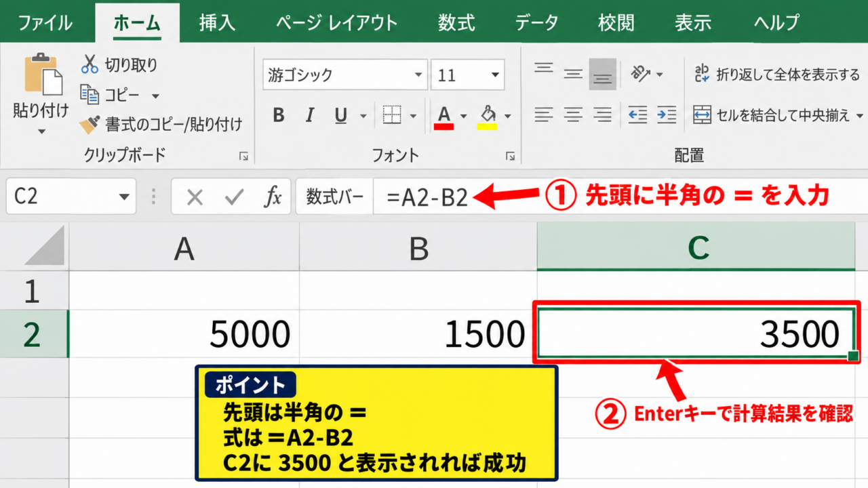The height and width of the screenshot is (488, 868).
Task: Click the Borders icon
Action: 392,115
